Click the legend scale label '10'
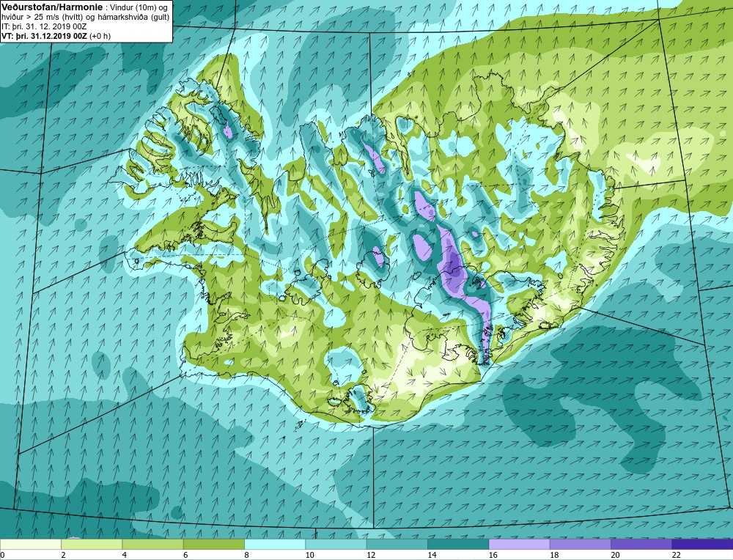 (x=310, y=556)
